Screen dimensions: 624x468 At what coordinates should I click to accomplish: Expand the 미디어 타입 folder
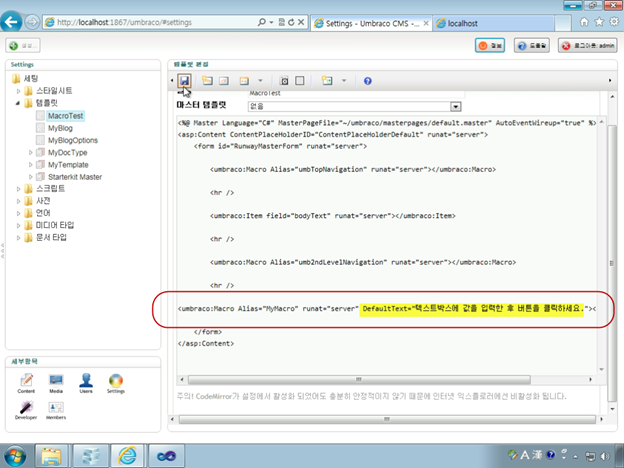(x=18, y=226)
